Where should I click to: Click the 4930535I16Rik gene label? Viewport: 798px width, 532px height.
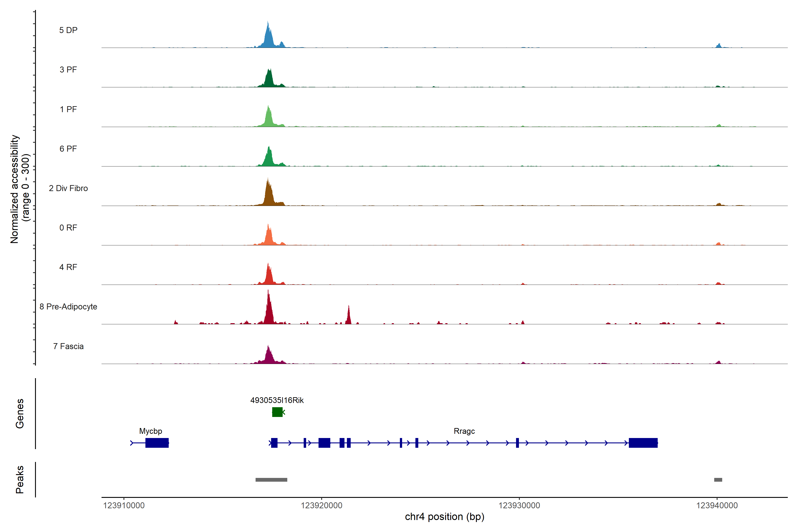pos(277,400)
